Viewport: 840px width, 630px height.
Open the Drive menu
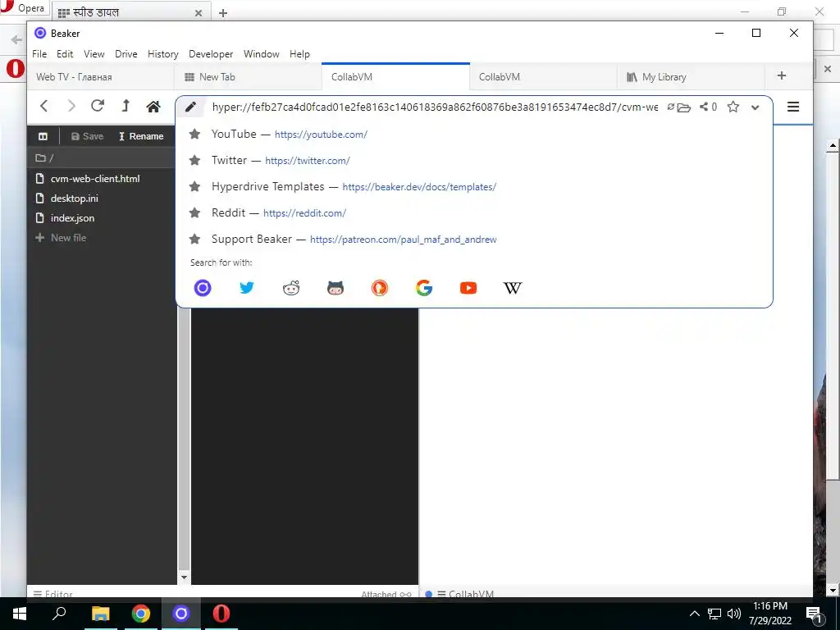[126, 54]
